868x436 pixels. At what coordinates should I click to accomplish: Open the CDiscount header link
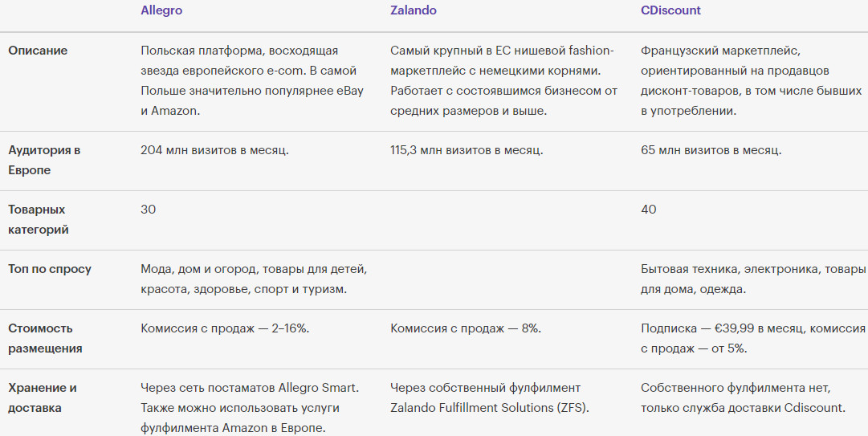pos(670,10)
